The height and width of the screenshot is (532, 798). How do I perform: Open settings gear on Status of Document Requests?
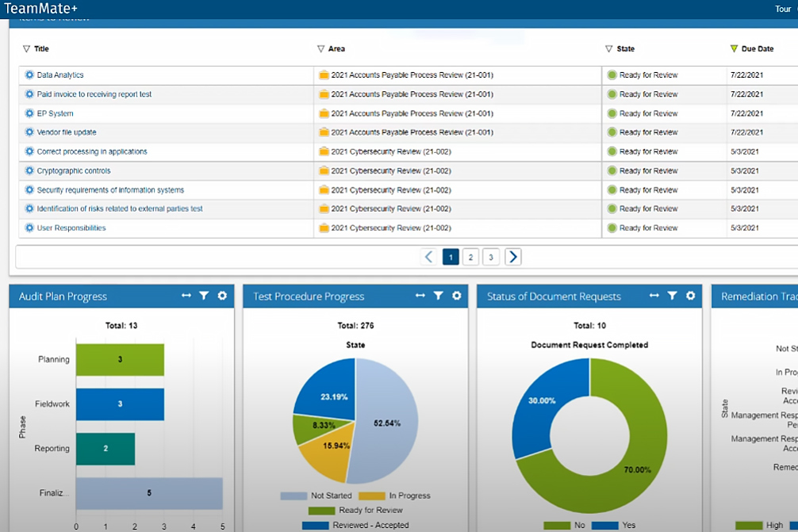point(691,296)
